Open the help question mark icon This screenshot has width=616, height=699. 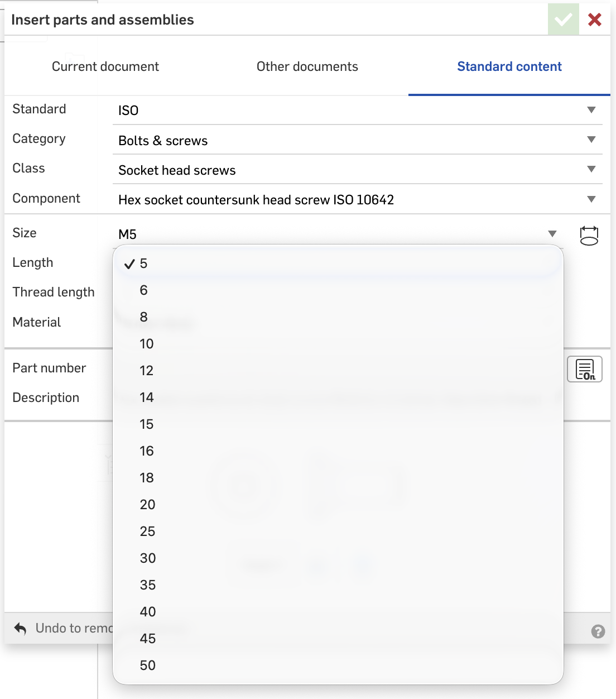[x=598, y=631]
